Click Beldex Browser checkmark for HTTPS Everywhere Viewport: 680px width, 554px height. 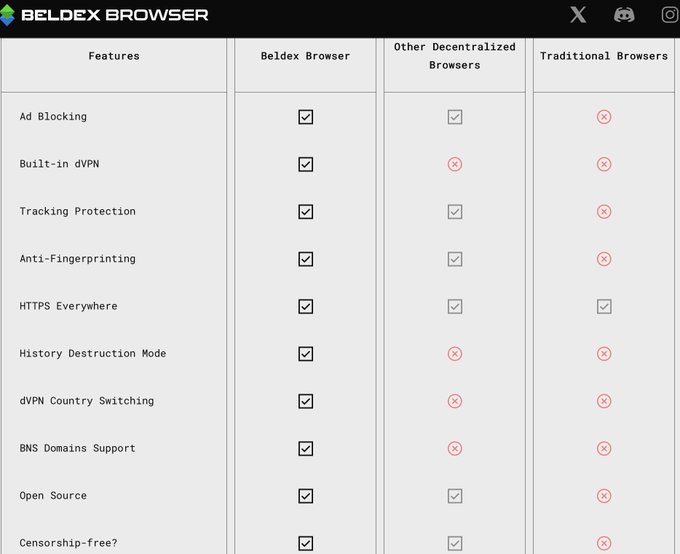point(306,306)
